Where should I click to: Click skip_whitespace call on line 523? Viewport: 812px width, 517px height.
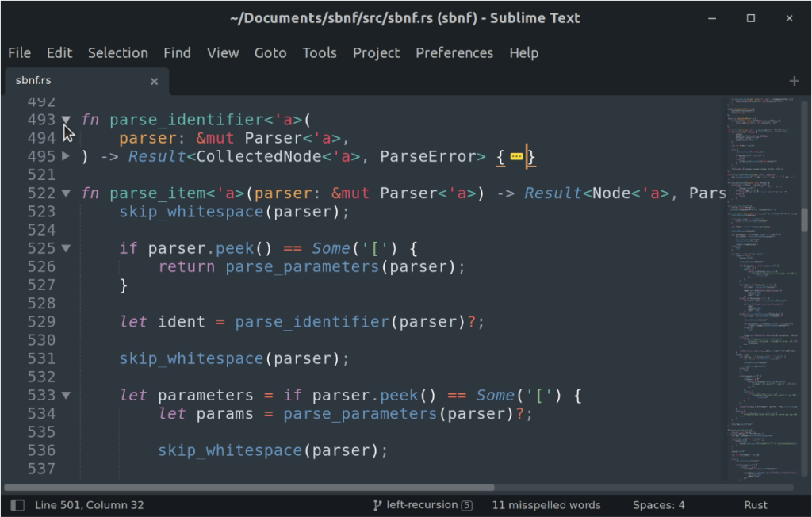pos(191,212)
